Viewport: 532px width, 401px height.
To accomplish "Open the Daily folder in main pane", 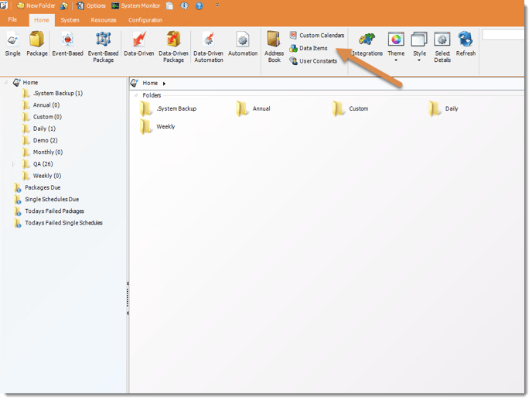I will [x=443, y=108].
